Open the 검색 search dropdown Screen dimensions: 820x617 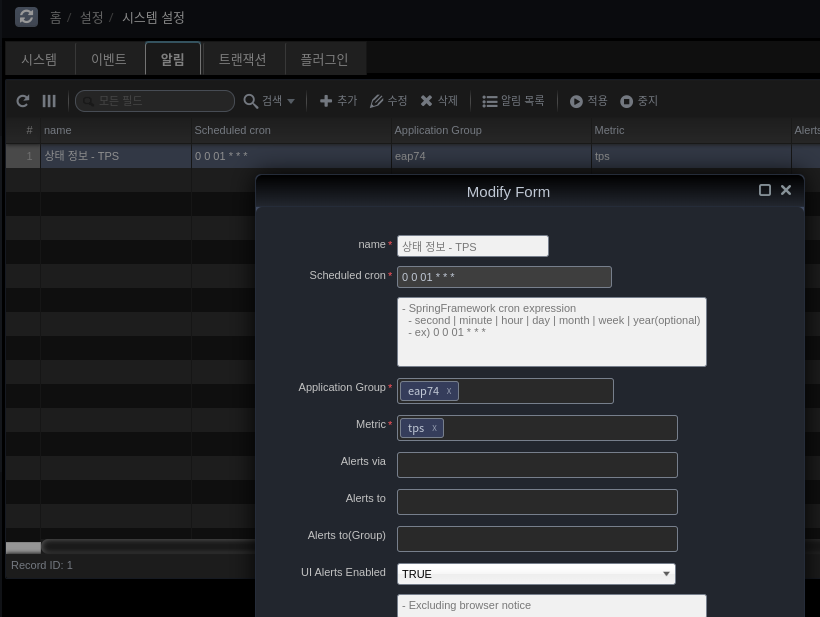pos(270,101)
